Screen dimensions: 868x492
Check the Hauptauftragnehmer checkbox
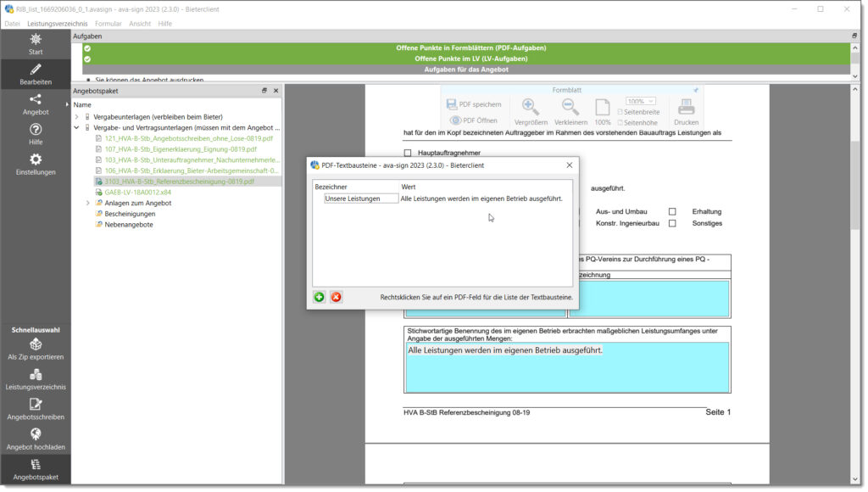pyautogui.click(x=408, y=153)
